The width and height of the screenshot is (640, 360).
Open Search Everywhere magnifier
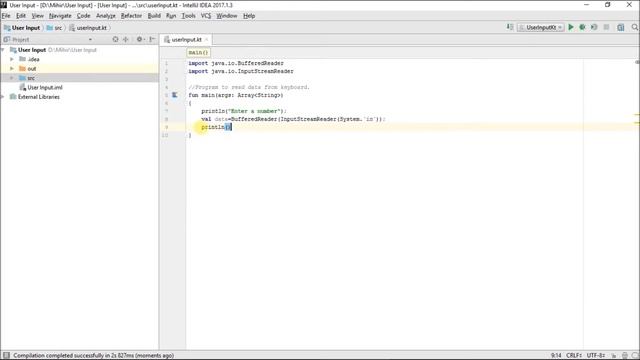635,27
